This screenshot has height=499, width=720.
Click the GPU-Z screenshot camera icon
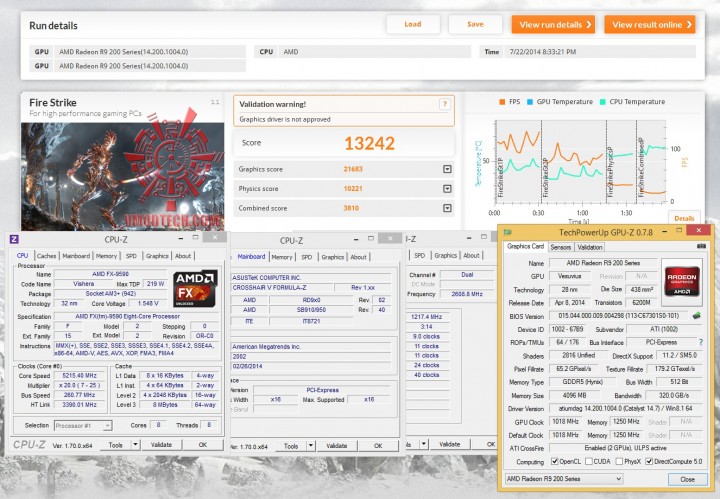tap(701, 247)
